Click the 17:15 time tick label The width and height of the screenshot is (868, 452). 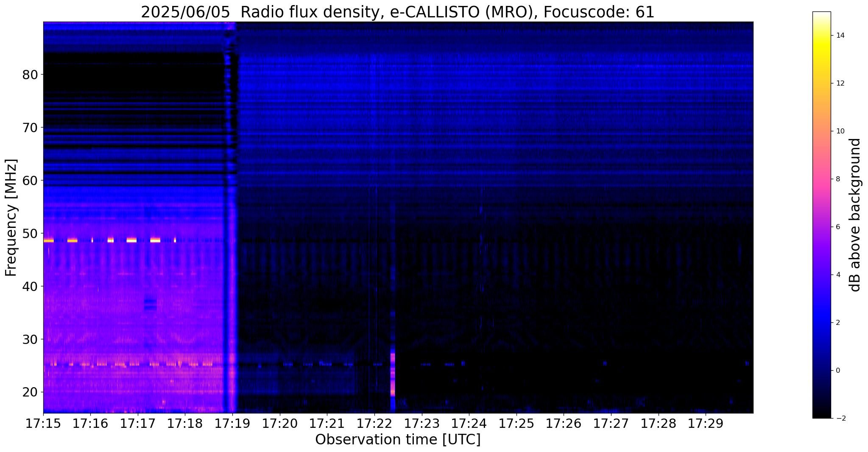click(x=43, y=424)
